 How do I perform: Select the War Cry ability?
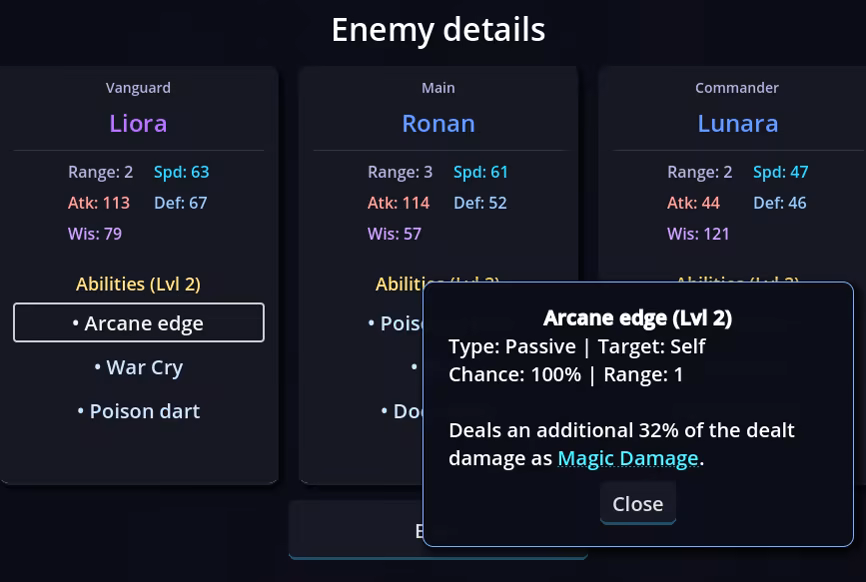pyautogui.click(x=139, y=367)
